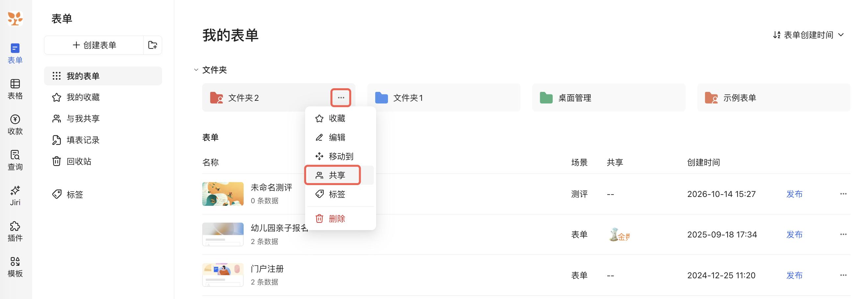Open more options for 幼儿园亲子报名 row
The image size is (868, 299).
point(843,234)
